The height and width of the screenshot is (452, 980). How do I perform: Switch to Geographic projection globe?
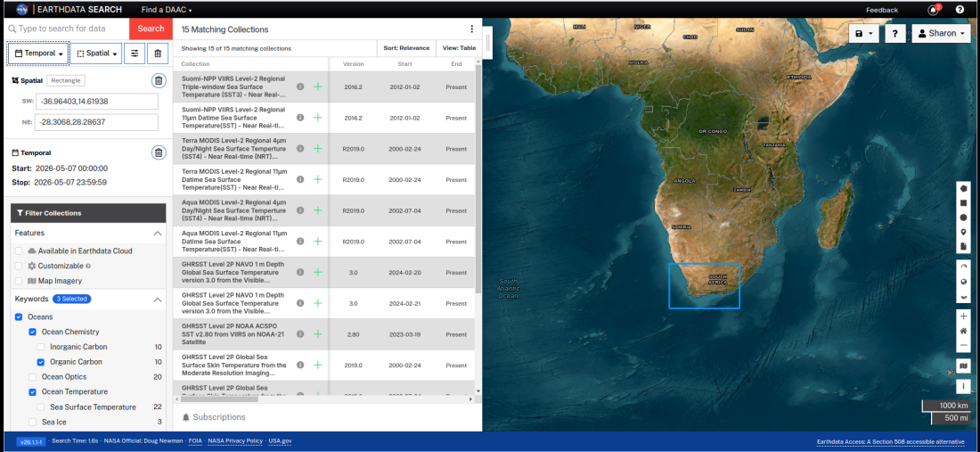[x=964, y=282]
